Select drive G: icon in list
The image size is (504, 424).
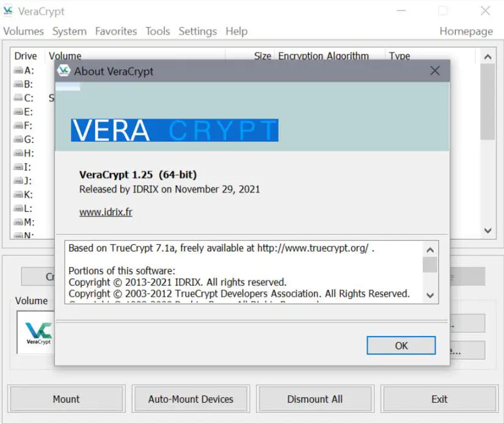18,139
